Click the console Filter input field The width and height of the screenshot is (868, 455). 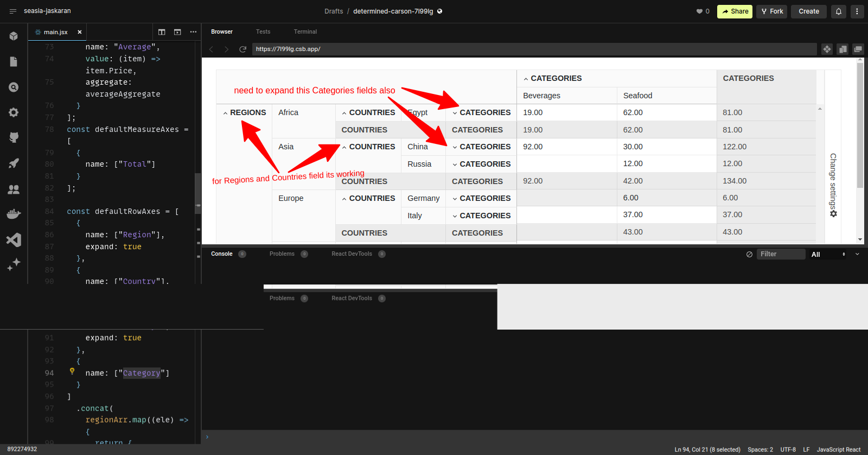[781, 254]
